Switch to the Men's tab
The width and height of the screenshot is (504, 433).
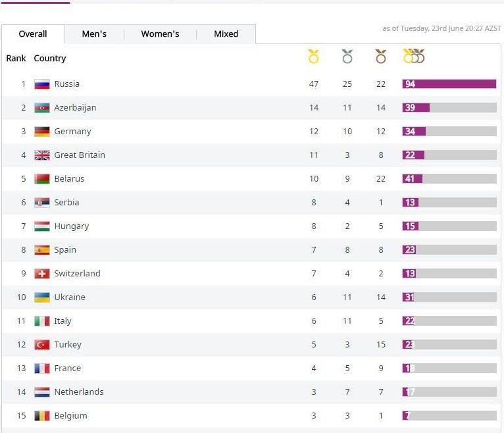pos(94,34)
